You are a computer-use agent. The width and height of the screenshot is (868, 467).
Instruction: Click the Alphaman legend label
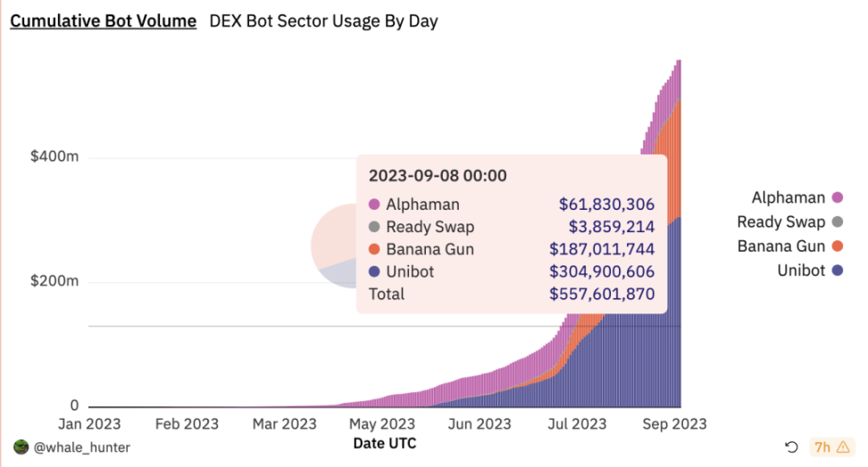(789, 197)
